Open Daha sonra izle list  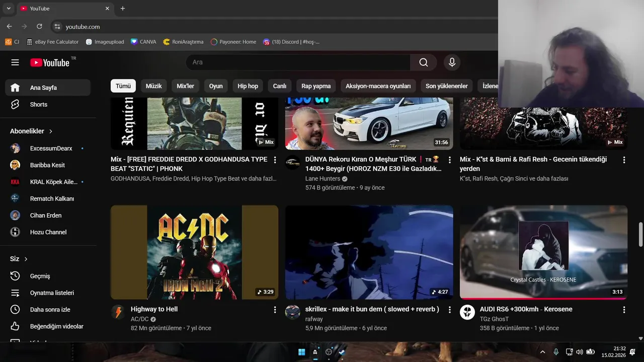click(x=48, y=310)
